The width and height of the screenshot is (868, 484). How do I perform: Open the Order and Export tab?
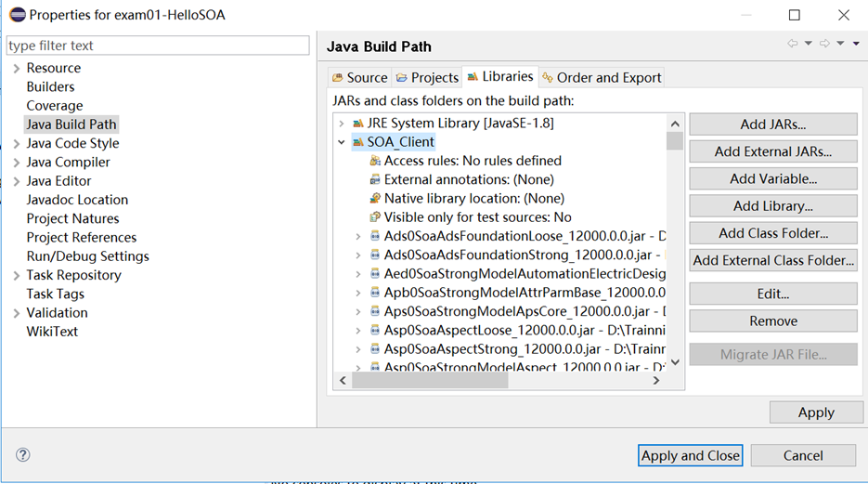[602, 77]
